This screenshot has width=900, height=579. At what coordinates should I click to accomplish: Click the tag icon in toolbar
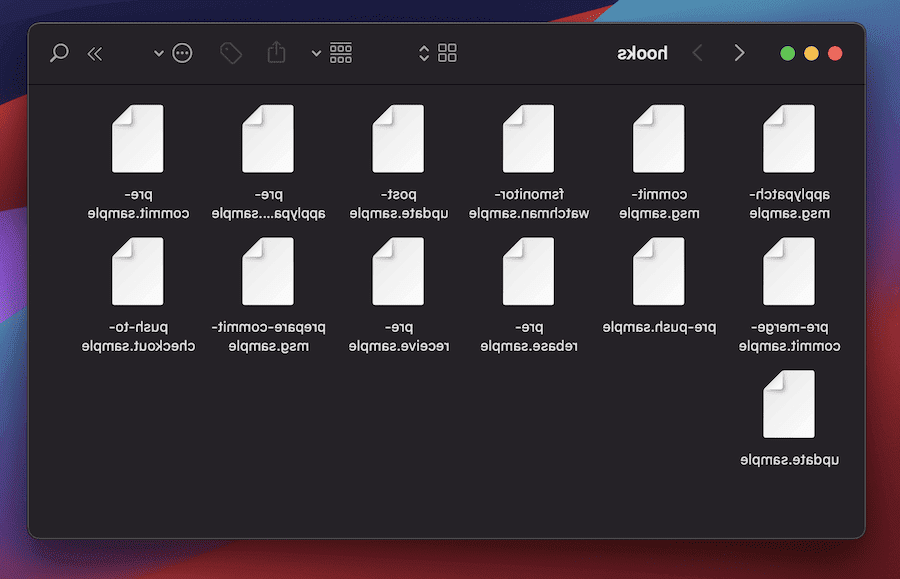(231, 53)
